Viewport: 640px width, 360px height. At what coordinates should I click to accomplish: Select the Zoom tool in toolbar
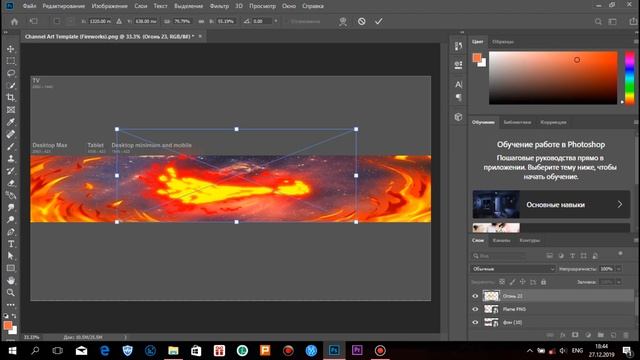[x=11, y=293]
